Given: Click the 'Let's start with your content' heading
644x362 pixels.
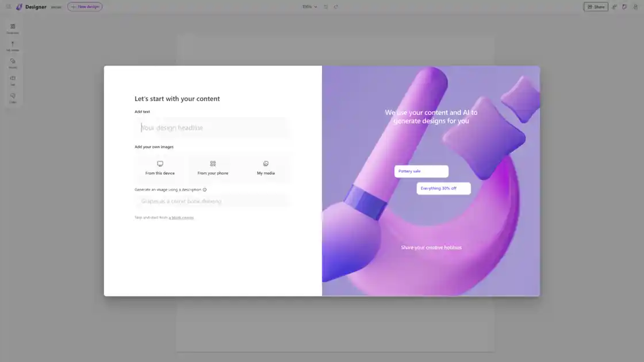Looking at the screenshot, I should pos(177,98).
